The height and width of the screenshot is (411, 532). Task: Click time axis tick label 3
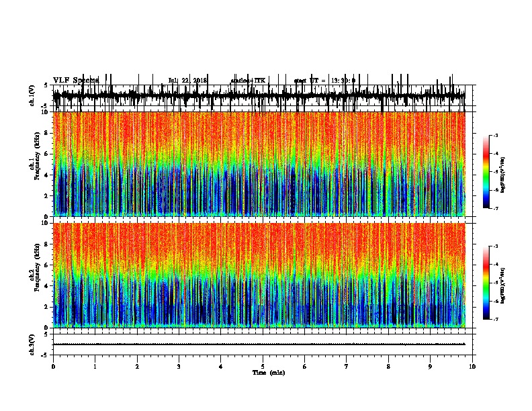click(179, 367)
